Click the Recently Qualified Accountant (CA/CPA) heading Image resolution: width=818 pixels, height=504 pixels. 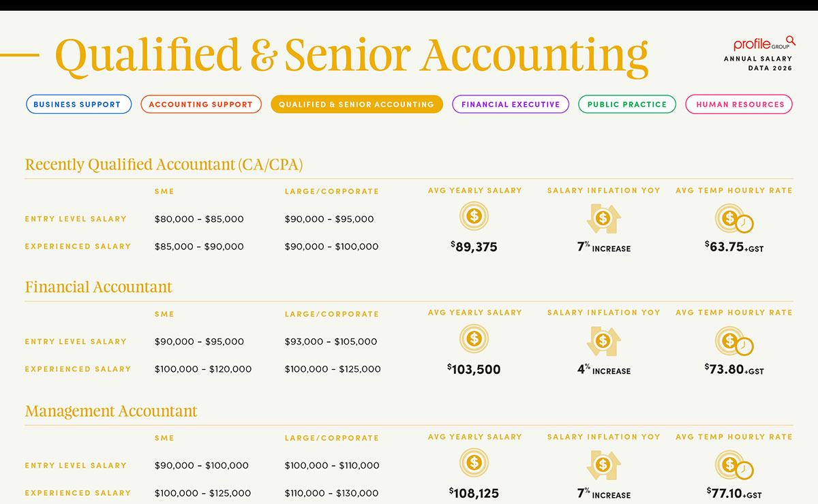pyautogui.click(x=164, y=165)
